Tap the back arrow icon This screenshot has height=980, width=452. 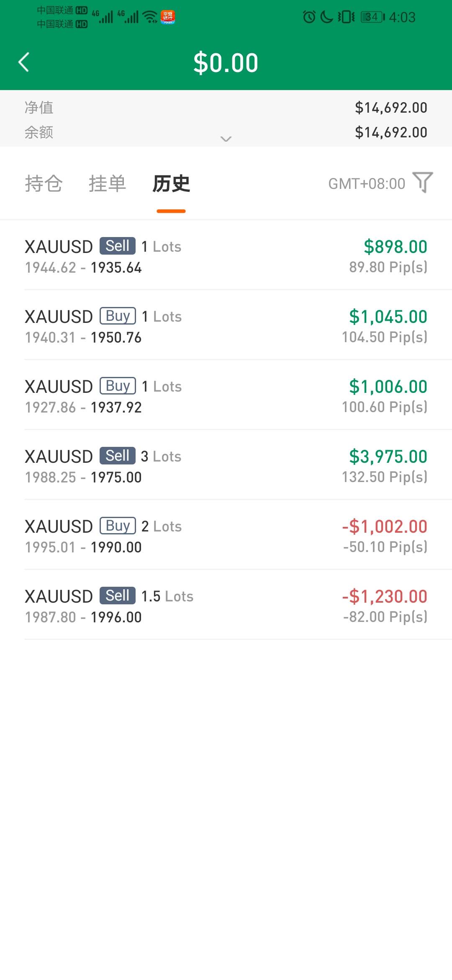[24, 62]
